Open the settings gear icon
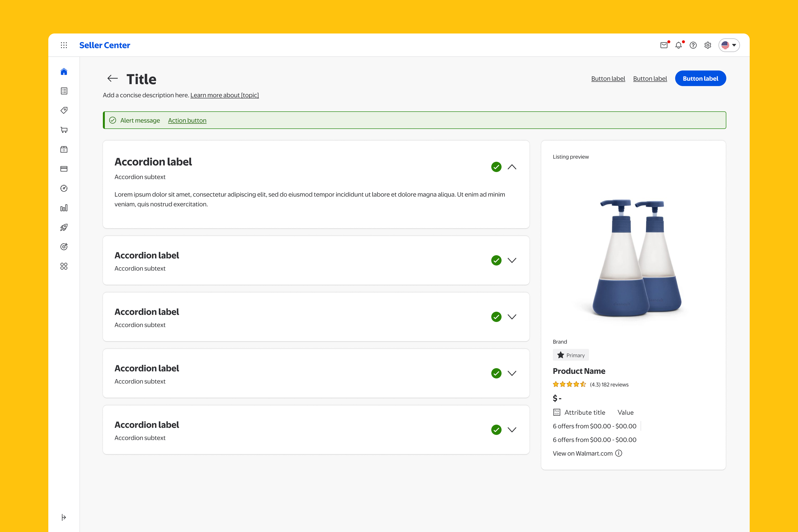 pos(708,45)
